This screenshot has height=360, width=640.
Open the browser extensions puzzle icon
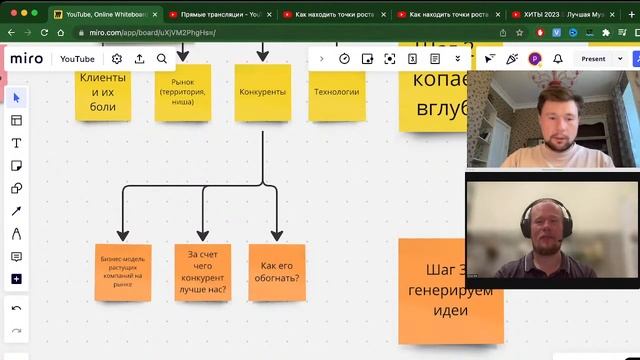606,33
